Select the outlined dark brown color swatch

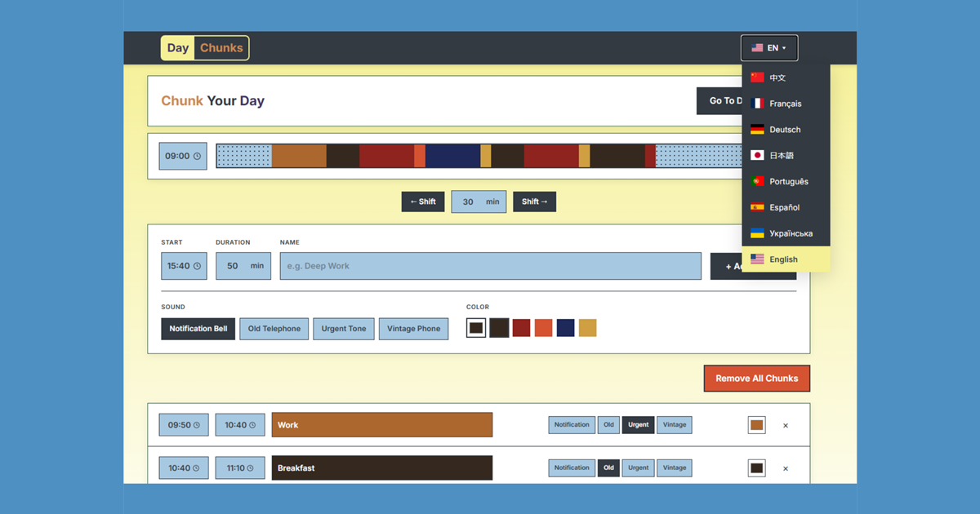tap(476, 328)
